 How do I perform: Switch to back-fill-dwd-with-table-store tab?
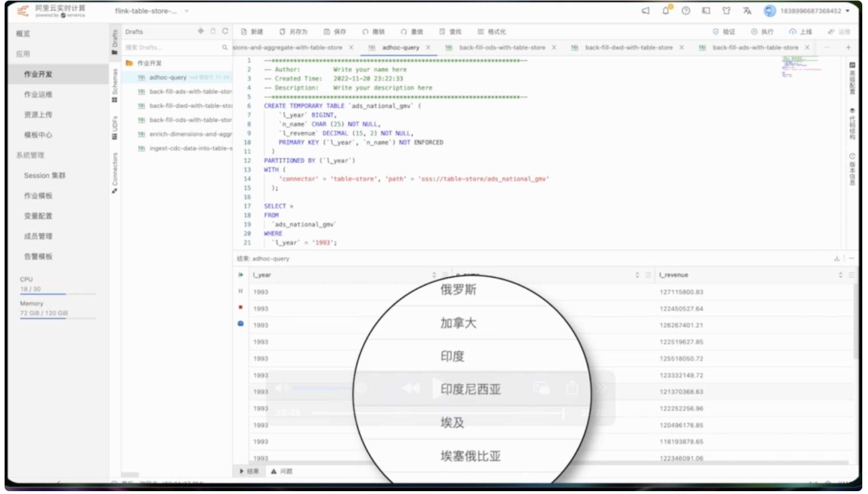pos(629,48)
